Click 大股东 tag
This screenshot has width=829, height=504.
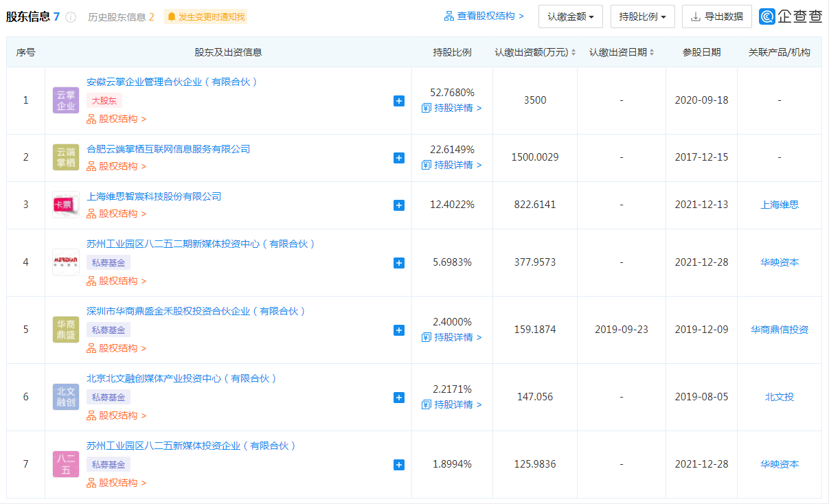(104, 100)
